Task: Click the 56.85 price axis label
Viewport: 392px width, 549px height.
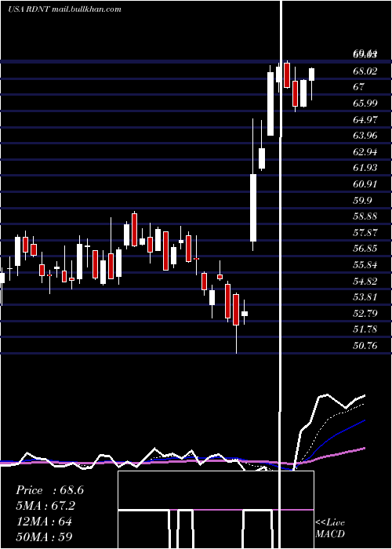Action: (365, 249)
